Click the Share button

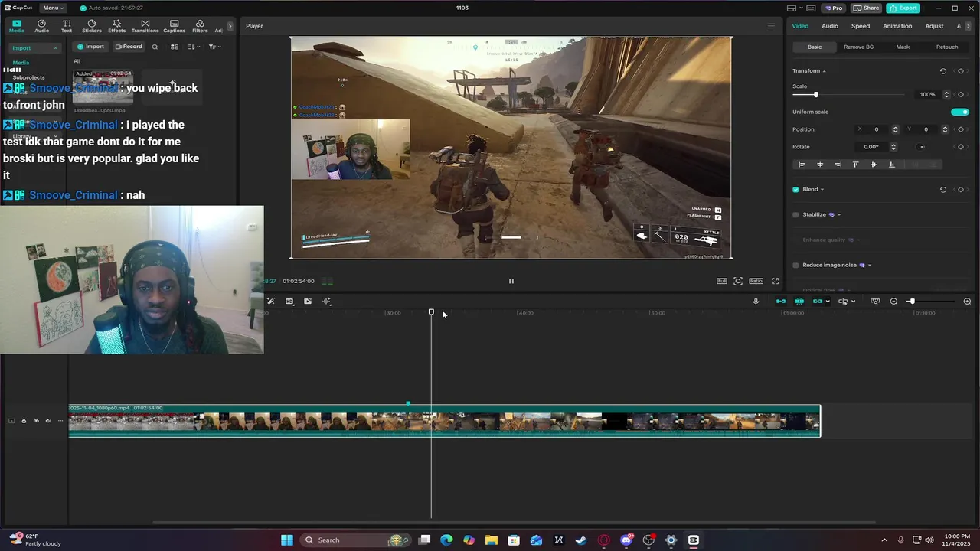tap(866, 8)
